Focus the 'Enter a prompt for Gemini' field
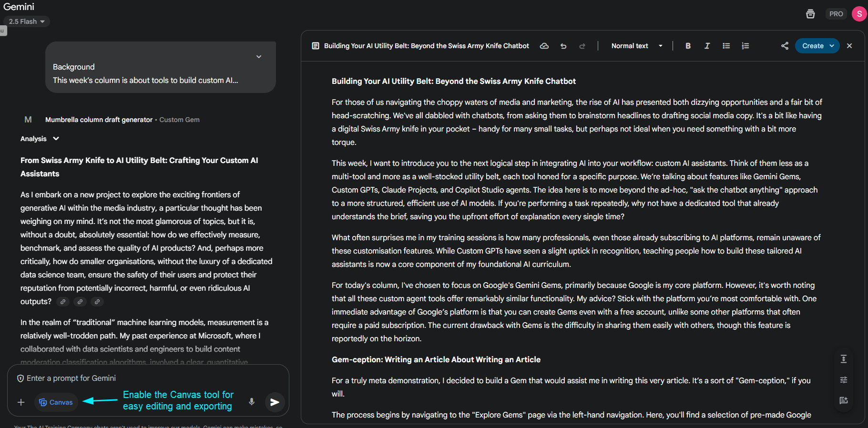This screenshot has width=868, height=428. (x=148, y=378)
